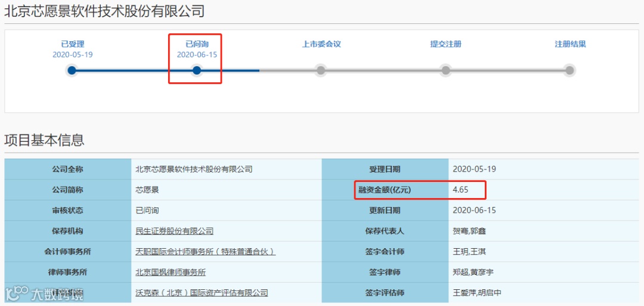This screenshot has width=644, height=306.
Task: Click the 2020-05-19 date under 已受理
Action: [x=73, y=55]
